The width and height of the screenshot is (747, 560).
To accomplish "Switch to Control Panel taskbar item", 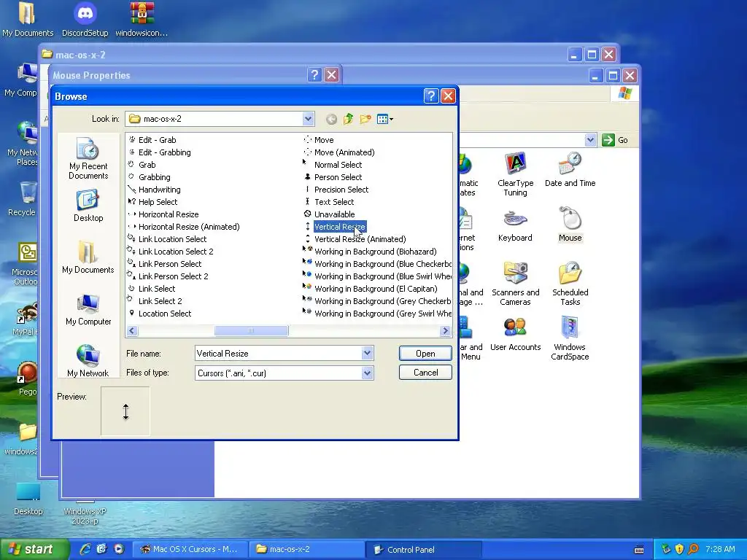I will pos(423,550).
